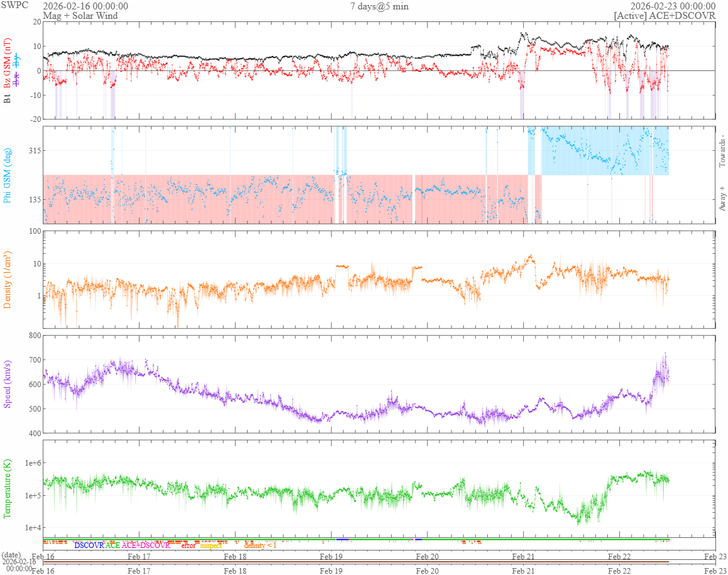Screen dimensions: 728x575
Task: Open the Mag + Solar Wind plot type menu
Action: pos(80,15)
